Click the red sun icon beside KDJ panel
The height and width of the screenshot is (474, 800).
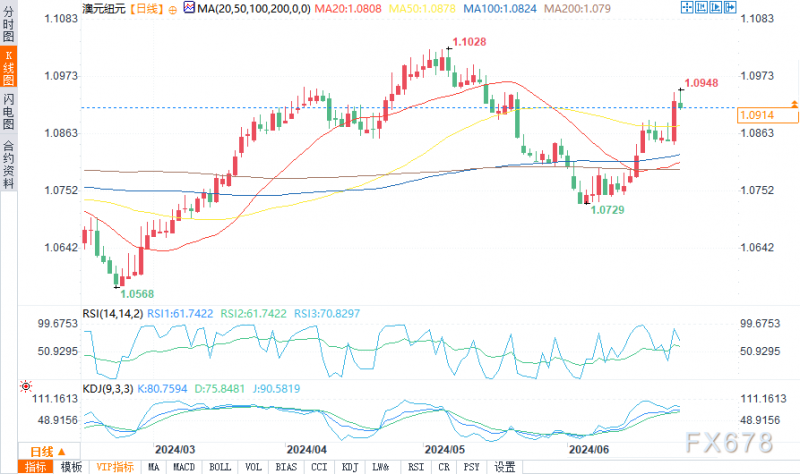click(x=26, y=386)
